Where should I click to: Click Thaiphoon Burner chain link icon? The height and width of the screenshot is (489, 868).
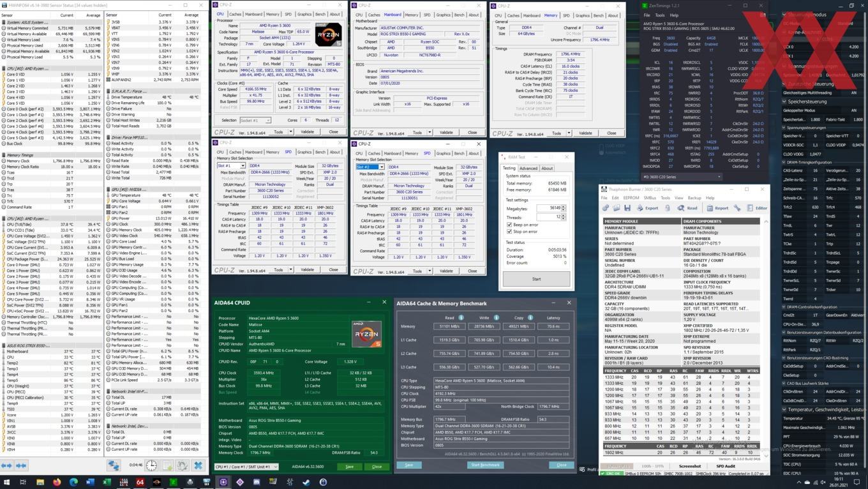[x=606, y=208]
